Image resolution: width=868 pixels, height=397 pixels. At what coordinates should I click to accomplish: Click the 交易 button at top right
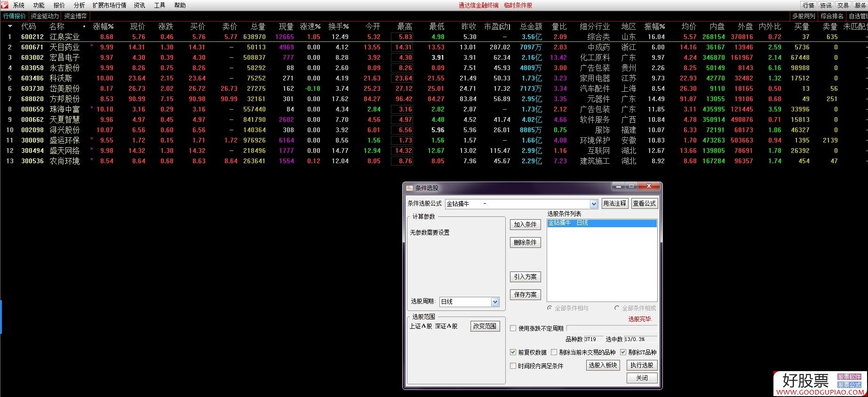point(843,5)
